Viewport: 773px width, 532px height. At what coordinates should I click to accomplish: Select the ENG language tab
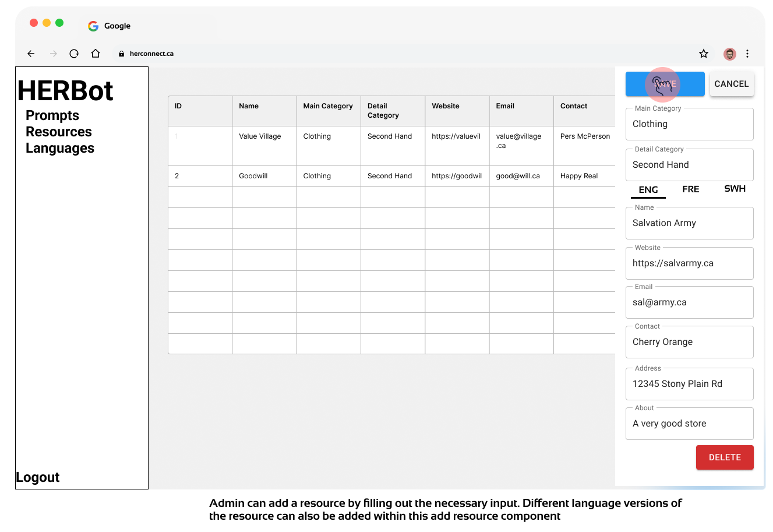648,190
